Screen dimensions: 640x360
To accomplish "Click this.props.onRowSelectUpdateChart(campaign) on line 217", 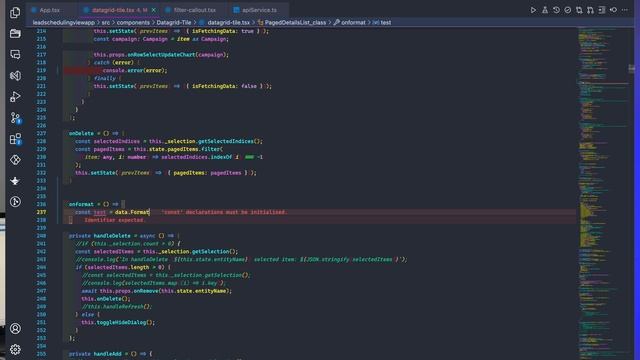I will [161, 55].
